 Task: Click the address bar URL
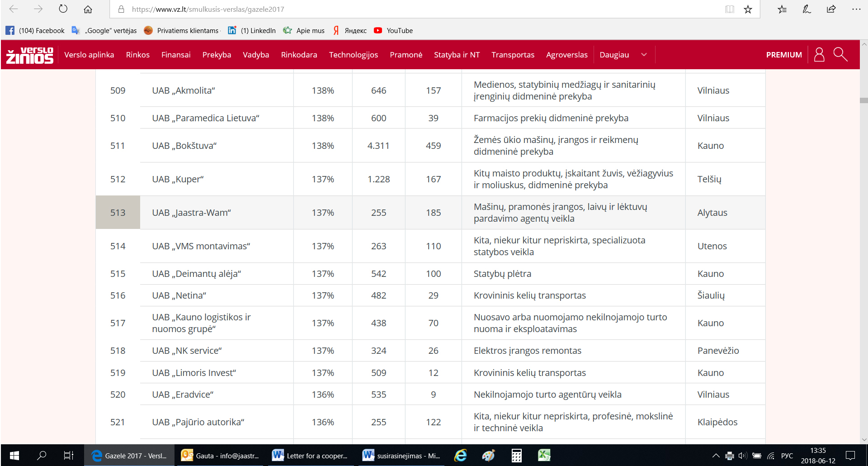208,9
